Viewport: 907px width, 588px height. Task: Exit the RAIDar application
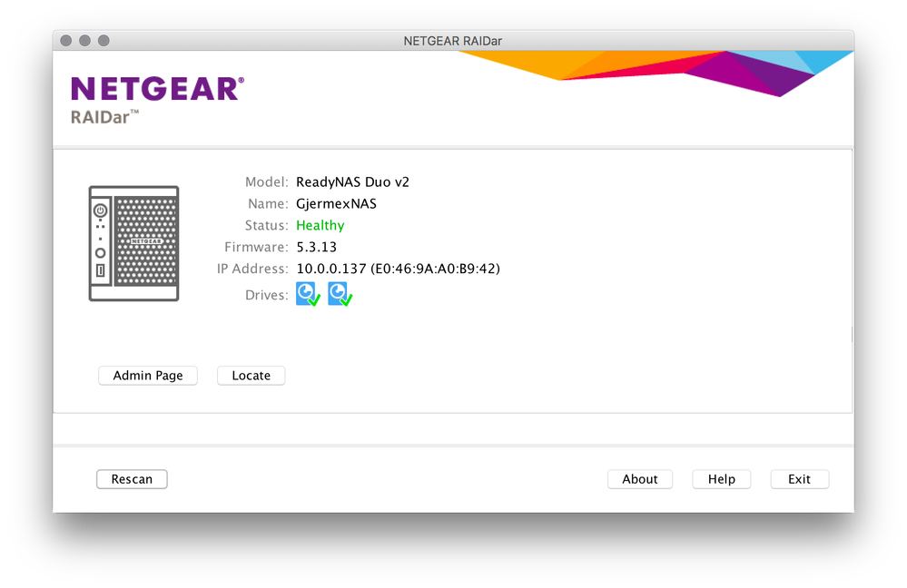799,479
